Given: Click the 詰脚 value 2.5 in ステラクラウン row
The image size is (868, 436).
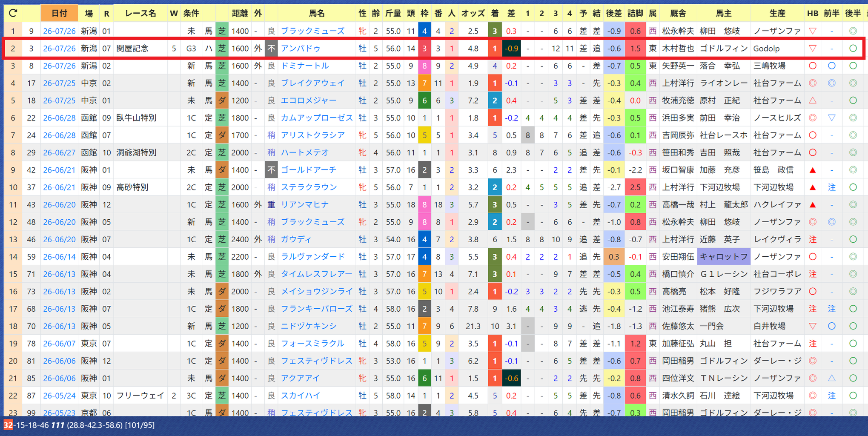Looking at the screenshot, I should pyautogui.click(x=635, y=187).
